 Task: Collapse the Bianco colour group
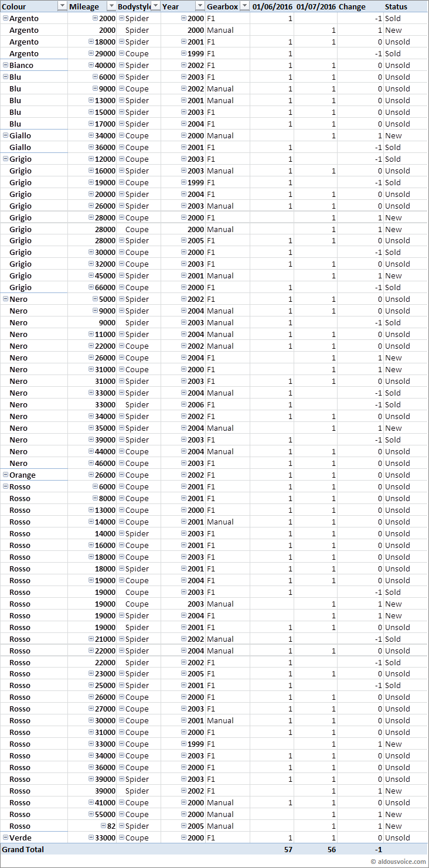[x=6, y=65]
